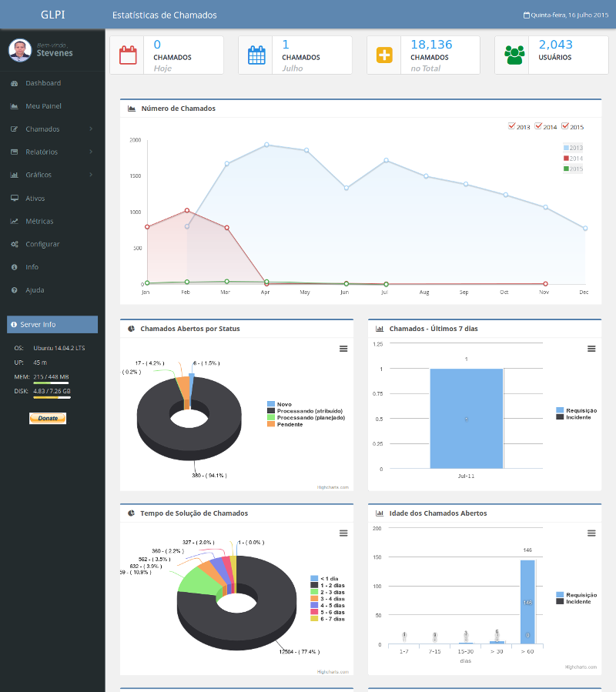
Task: Click the Novo legend color swatch
Action: tap(271, 403)
